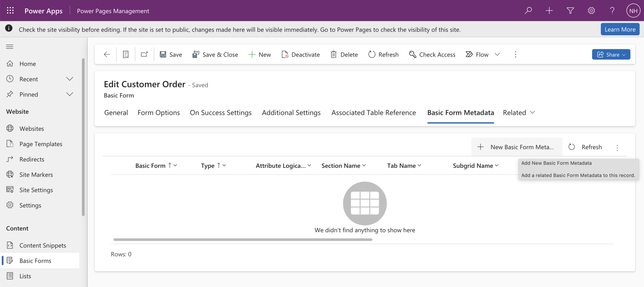Expand the Recent section in sidebar
Image resolution: width=644 pixels, height=287 pixels.
[70, 79]
